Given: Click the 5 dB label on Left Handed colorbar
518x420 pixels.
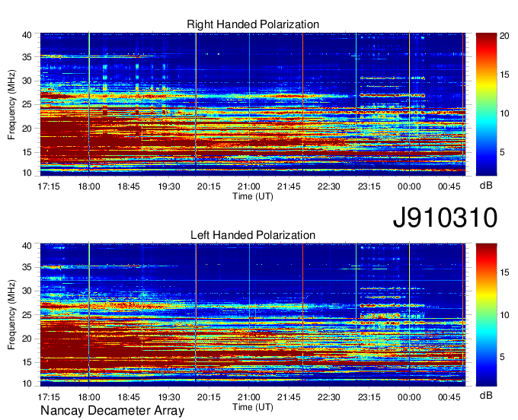Looking at the screenshot, I should [502, 357].
